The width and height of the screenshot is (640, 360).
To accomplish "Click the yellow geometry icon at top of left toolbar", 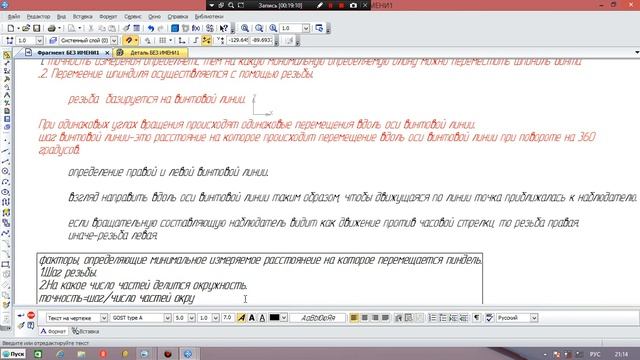I will coord(6,55).
